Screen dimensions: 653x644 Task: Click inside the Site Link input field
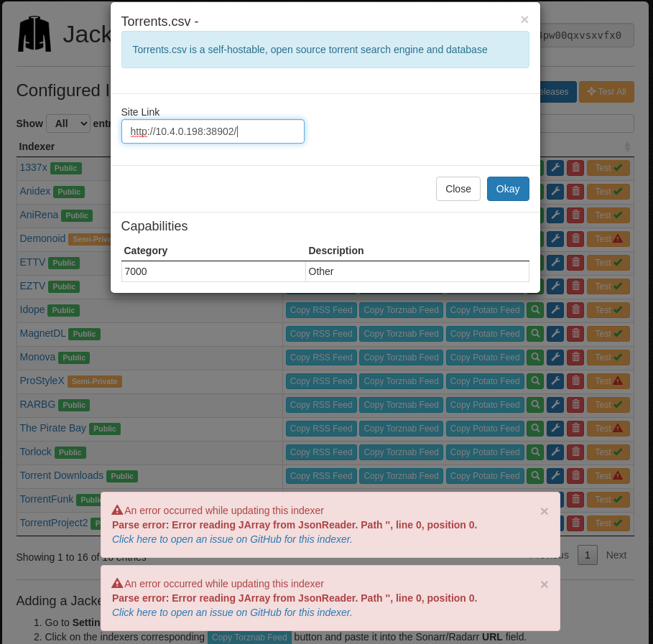(x=213, y=131)
